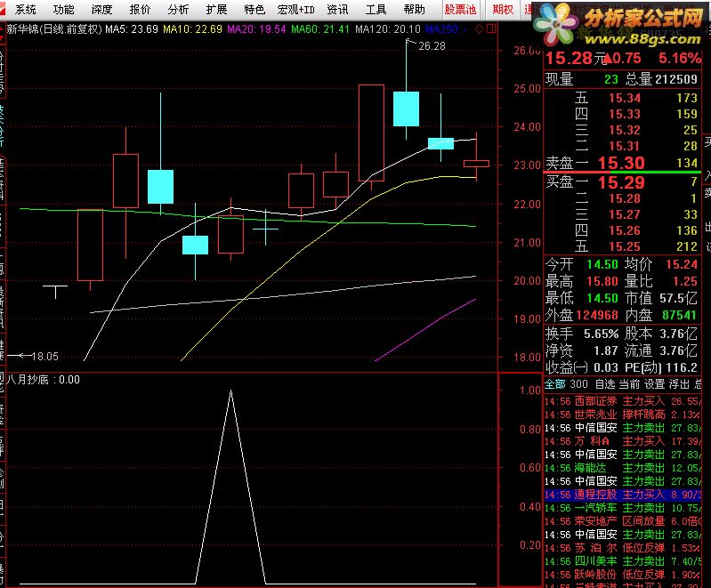Select the 世荣兆业 撑杆跳高 alert row
This screenshot has height=588, width=711.
tap(623, 415)
